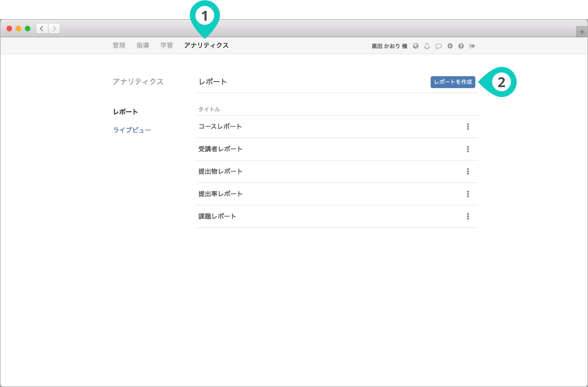Open the notifications bell
The height and width of the screenshot is (387, 588).
427,46
